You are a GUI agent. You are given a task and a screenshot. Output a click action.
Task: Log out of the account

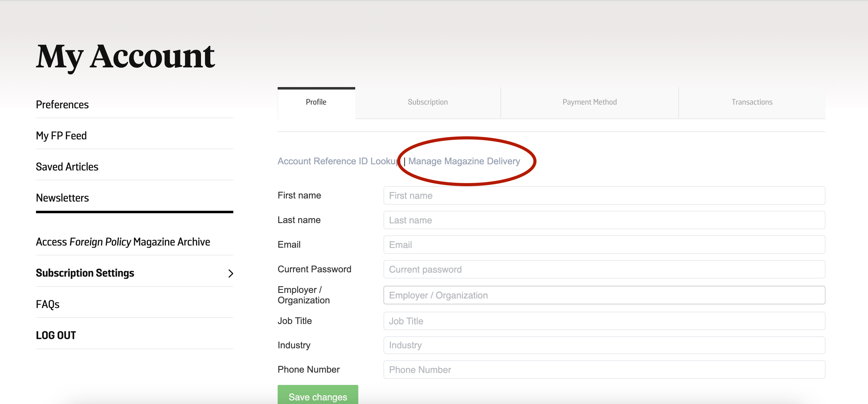pos(56,335)
